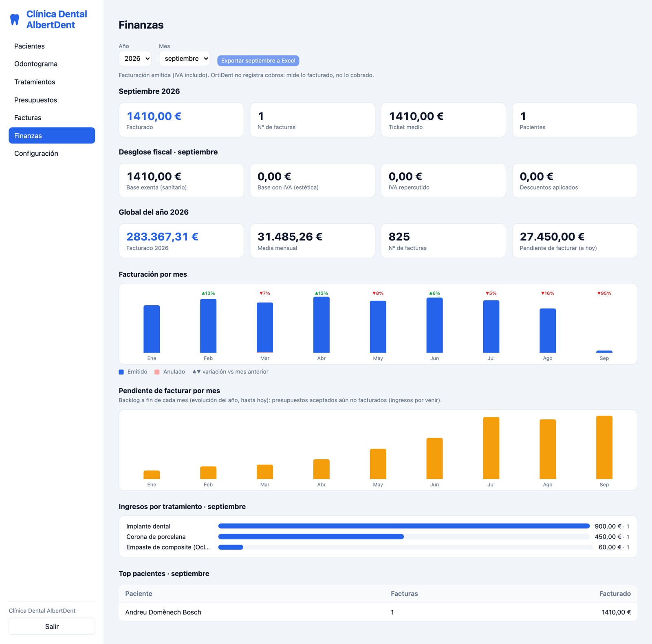This screenshot has height=644, width=652.
Task: Click the Facturas column header
Action: [x=404, y=594]
